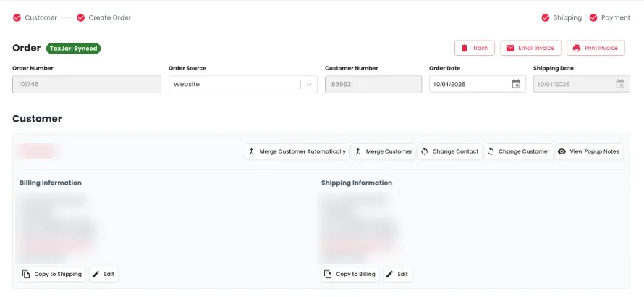The image size is (644, 297).
Task: Go to the Customer step
Action: click(x=35, y=17)
